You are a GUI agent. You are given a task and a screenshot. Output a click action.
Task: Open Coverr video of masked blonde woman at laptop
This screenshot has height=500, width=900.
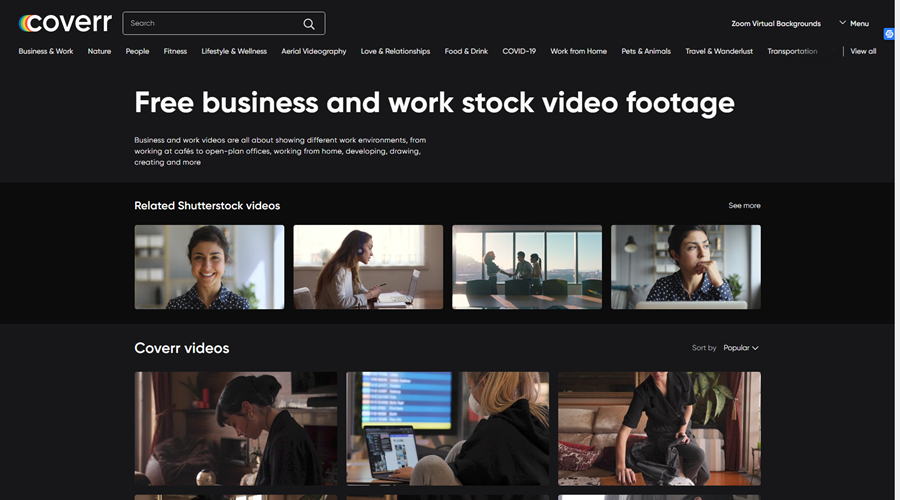click(447, 428)
